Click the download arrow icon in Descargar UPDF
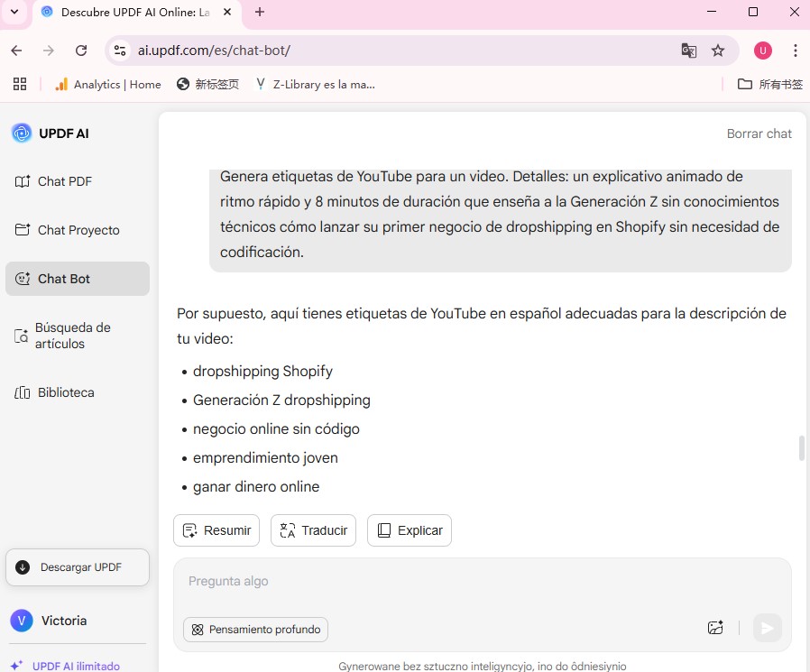The height and width of the screenshot is (672, 810). tap(23, 567)
